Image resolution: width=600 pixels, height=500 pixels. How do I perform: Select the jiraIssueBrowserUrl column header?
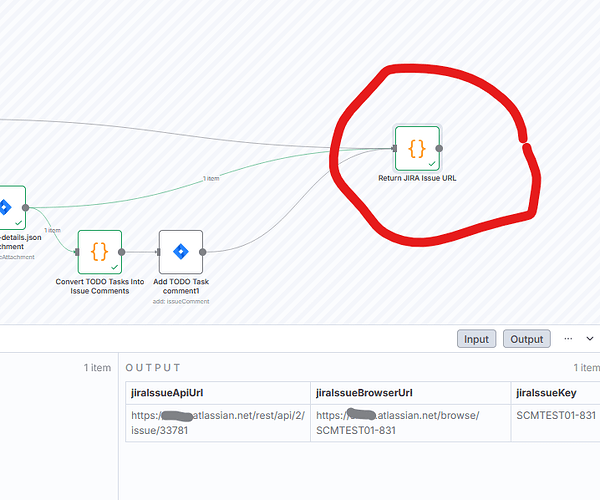(x=411, y=393)
